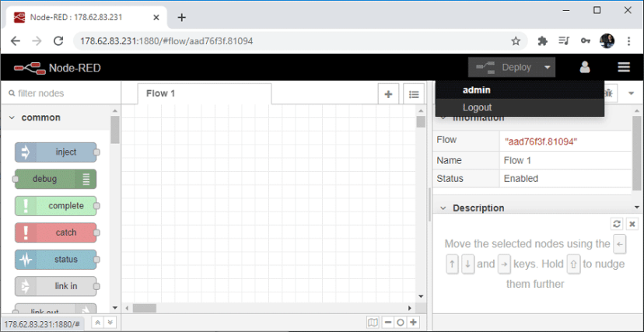Add a new flow tab with plus icon

point(388,94)
